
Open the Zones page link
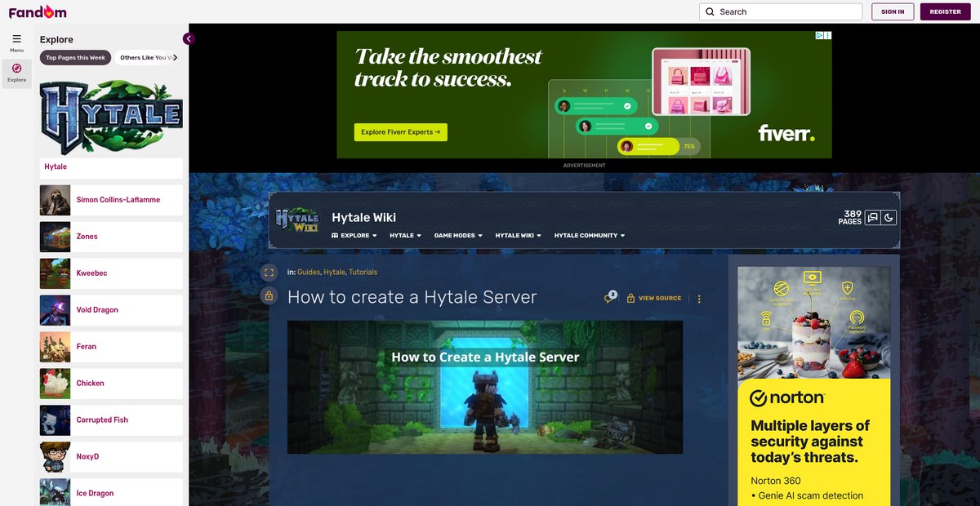tap(87, 237)
